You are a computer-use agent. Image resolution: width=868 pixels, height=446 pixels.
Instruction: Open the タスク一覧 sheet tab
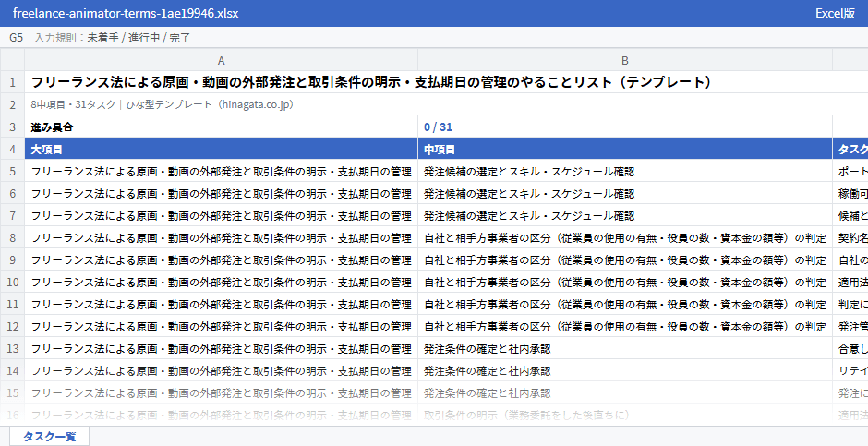pyautogui.click(x=49, y=436)
